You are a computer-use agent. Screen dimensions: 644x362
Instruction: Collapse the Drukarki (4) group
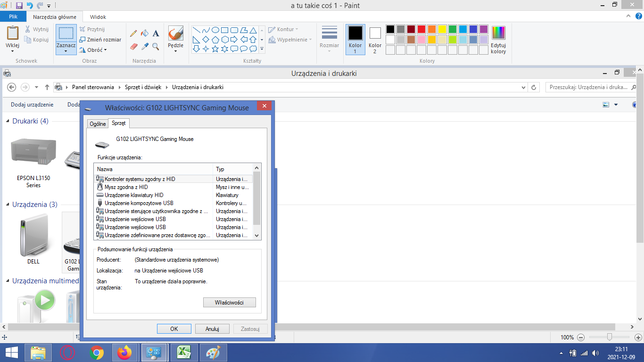pos(8,121)
